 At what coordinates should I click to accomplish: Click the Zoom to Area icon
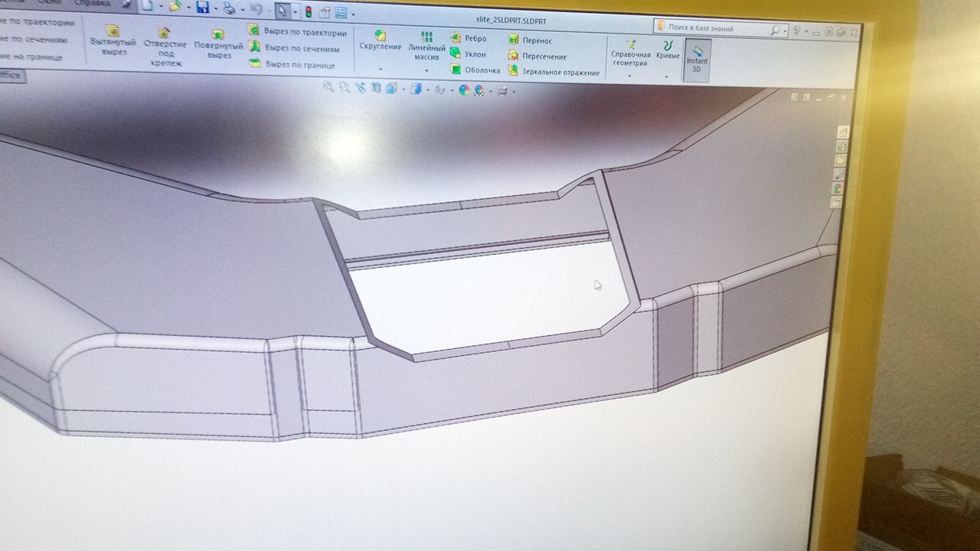[345, 87]
